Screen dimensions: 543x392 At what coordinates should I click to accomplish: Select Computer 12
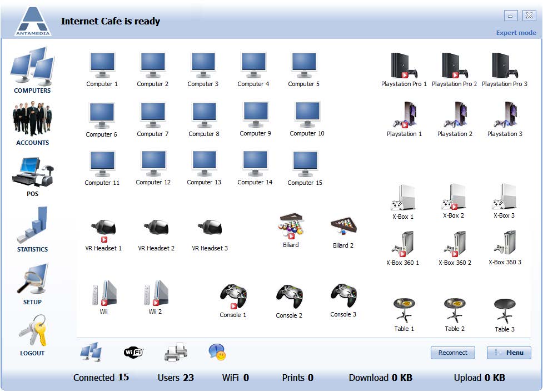(153, 168)
